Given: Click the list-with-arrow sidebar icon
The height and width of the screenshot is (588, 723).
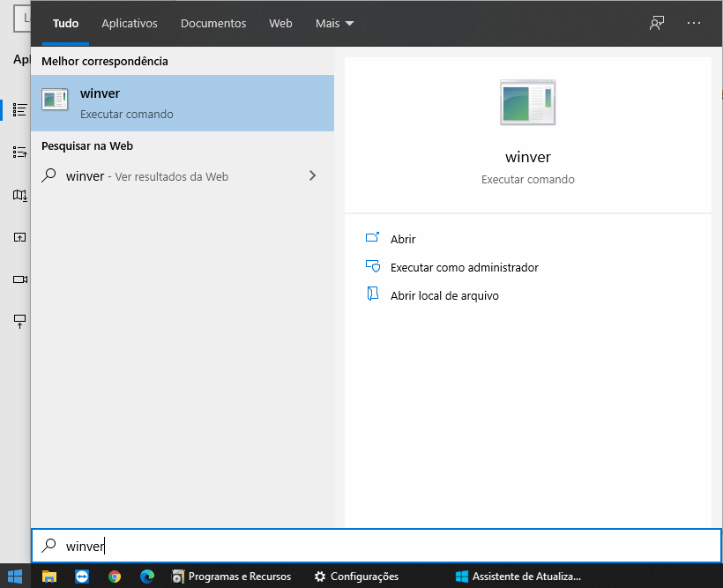Looking at the screenshot, I should click(x=19, y=152).
